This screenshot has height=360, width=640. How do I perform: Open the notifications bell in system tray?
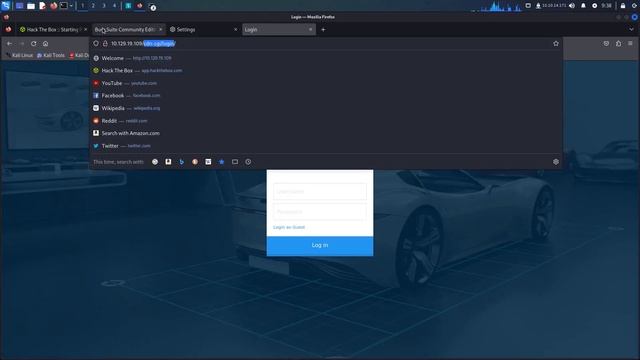(583, 6)
